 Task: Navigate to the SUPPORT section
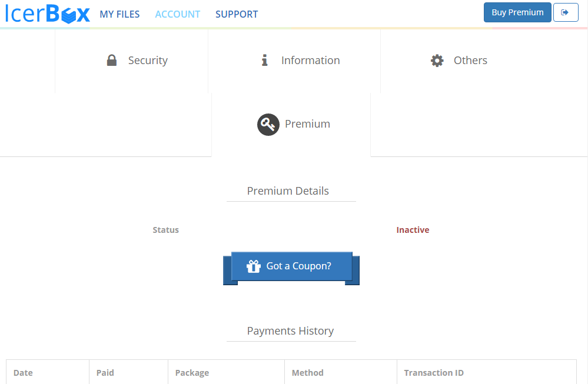[237, 14]
